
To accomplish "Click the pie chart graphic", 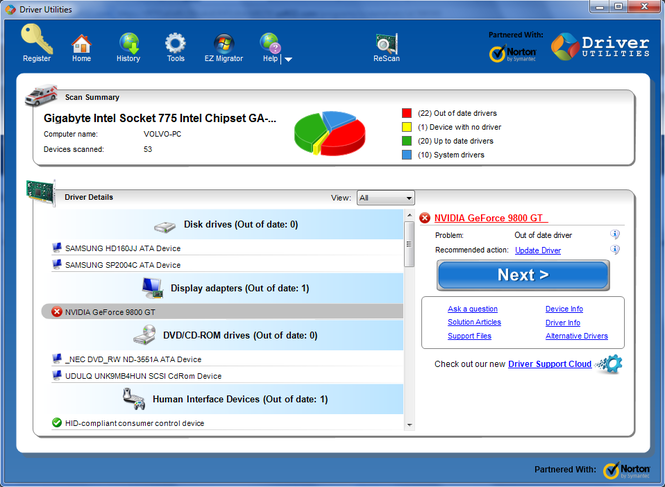I will coord(330,133).
